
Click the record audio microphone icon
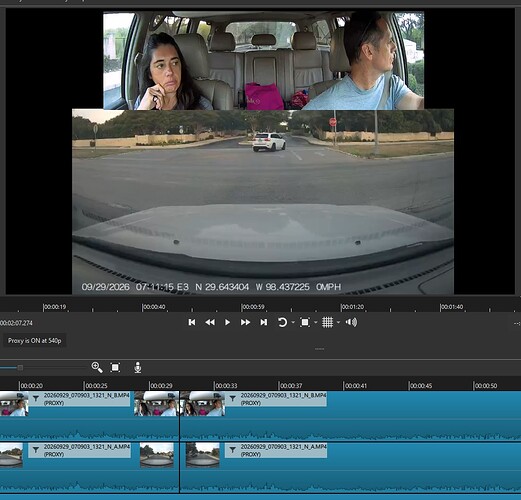(x=138, y=367)
